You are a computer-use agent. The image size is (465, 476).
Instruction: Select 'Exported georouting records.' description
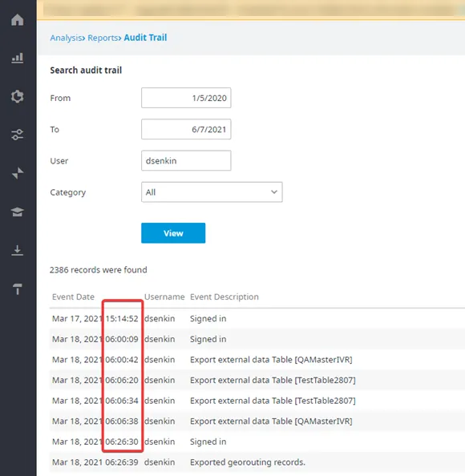pos(248,462)
